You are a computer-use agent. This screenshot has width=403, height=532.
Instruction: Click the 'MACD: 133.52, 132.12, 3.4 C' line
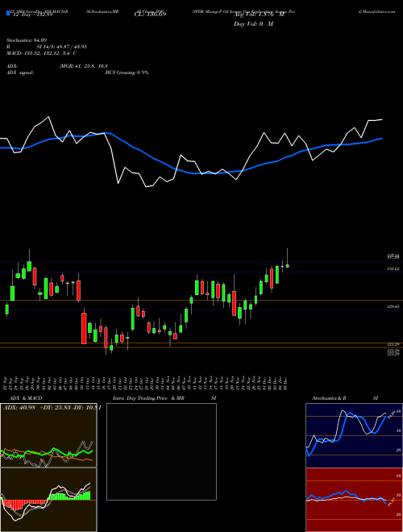coord(41,53)
